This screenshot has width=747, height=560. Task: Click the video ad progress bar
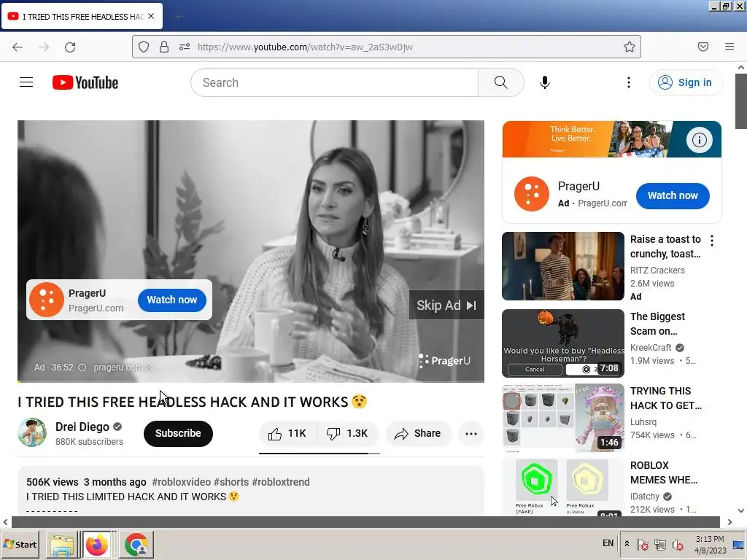(x=251, y=381)
